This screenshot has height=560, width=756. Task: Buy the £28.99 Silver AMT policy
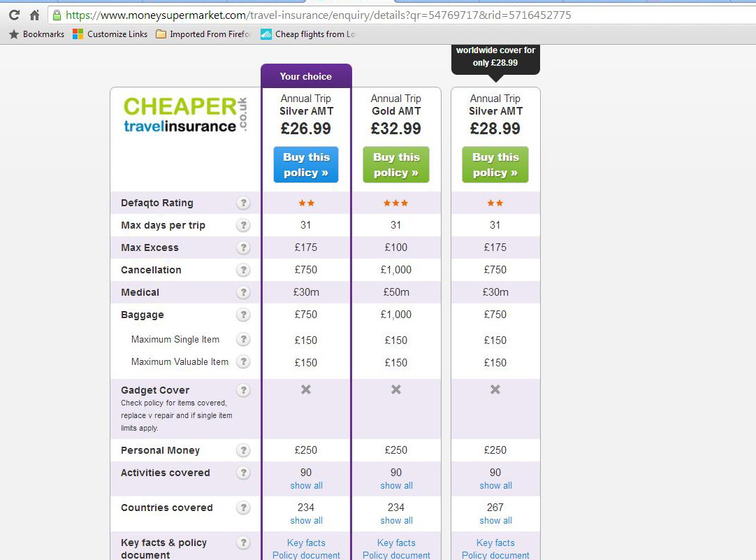495,164
